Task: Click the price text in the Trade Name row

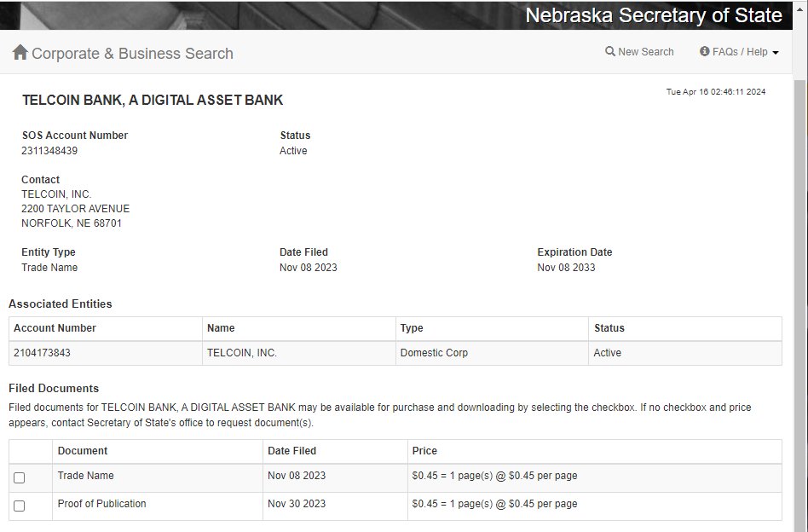Action: pyautogui.click(x=494, y=475)
